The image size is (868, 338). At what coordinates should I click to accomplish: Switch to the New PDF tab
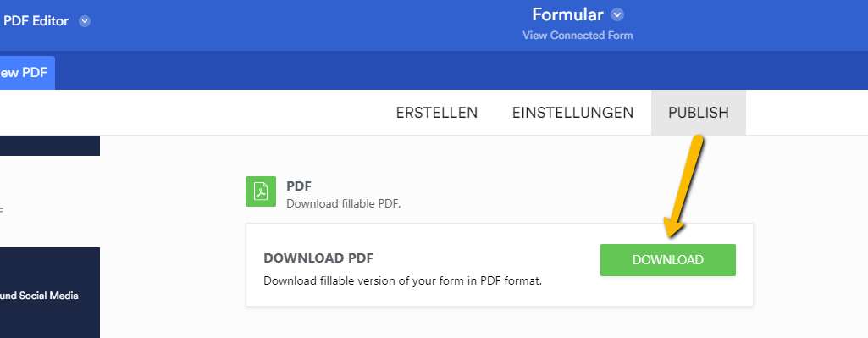pos(27,73)
